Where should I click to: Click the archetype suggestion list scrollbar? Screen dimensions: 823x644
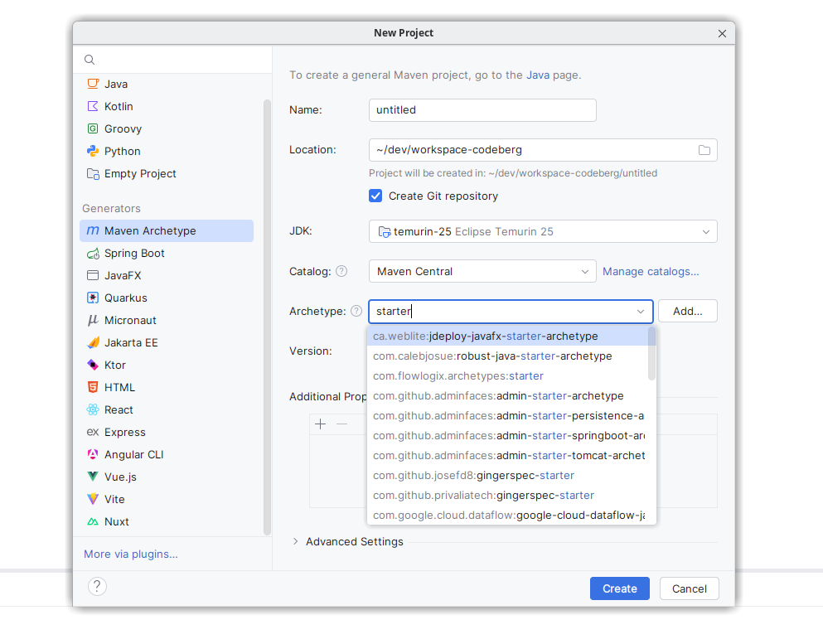pos(652,352)
